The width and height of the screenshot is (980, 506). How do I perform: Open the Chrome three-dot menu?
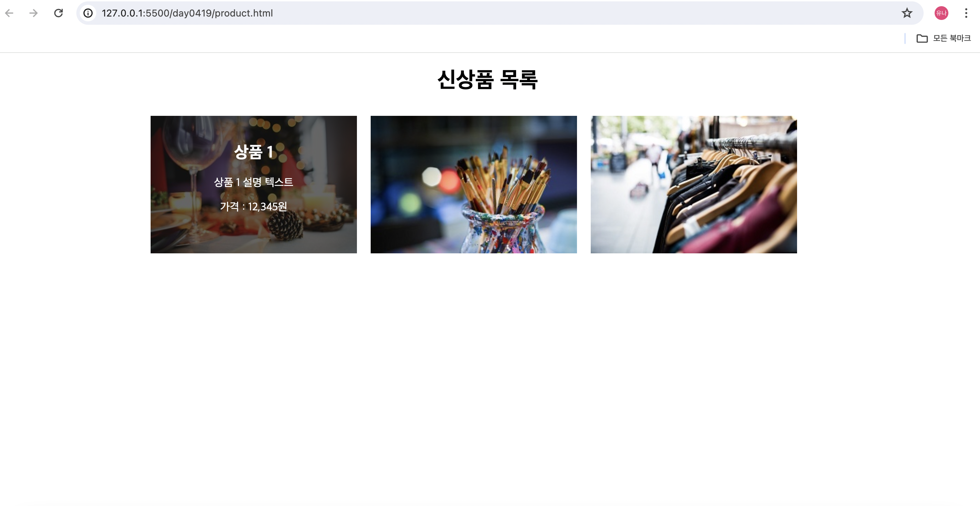tap(966, 13)
